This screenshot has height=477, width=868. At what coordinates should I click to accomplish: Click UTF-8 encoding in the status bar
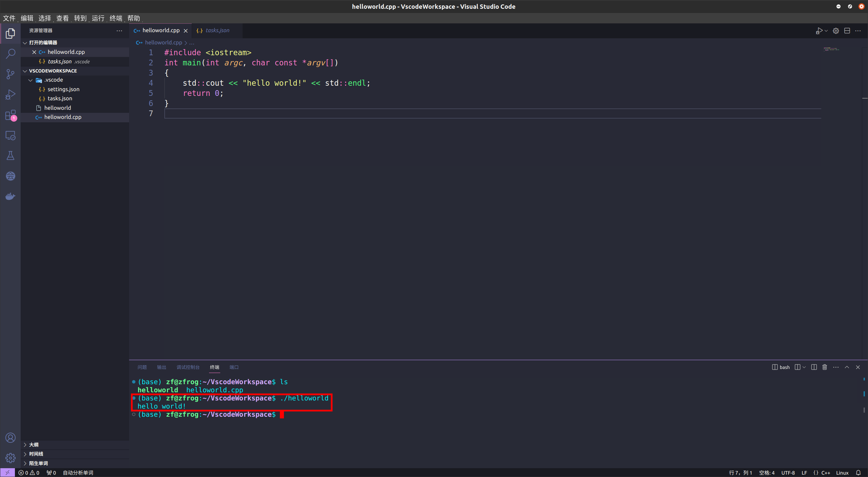[x=788, y=472]
